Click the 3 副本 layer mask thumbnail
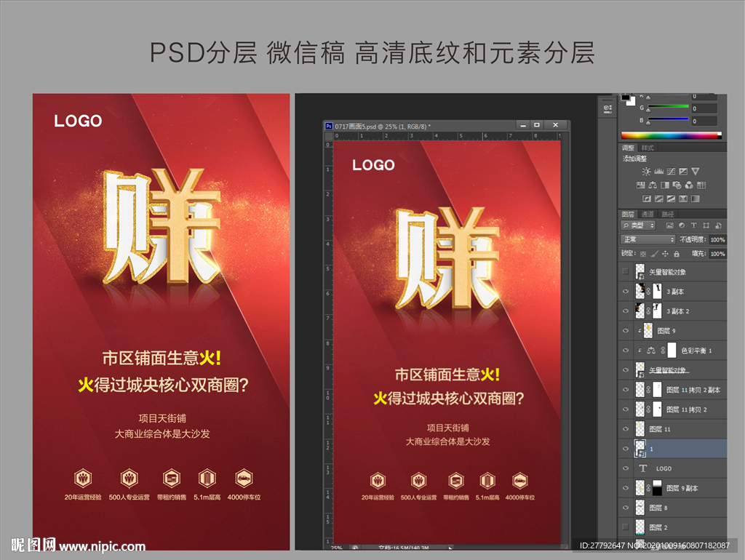The image size is (745, 560). pos(657,292)
